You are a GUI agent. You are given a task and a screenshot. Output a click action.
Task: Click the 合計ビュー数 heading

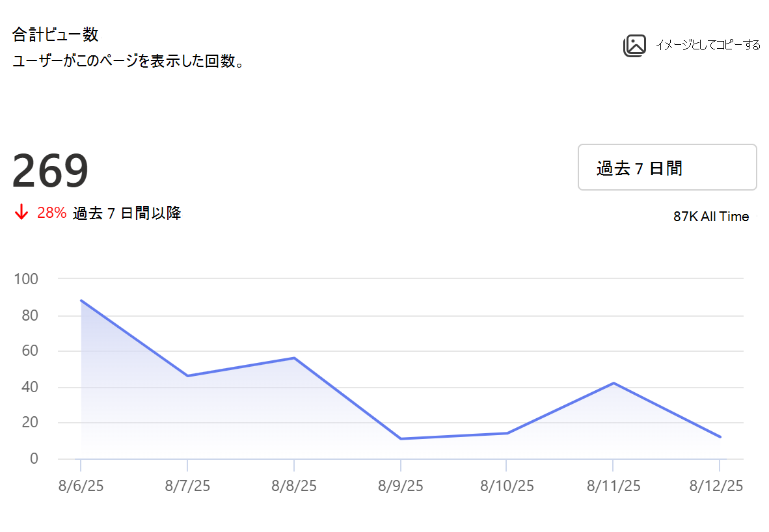[x=55, y=34]
